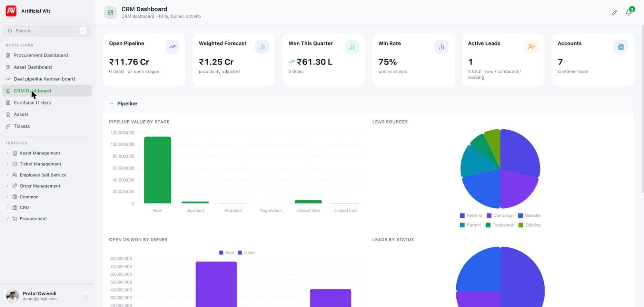Click the Ticket Management help icon
Image resolution: width=644 pixels, height=307 pixels.
click(15, 164)
